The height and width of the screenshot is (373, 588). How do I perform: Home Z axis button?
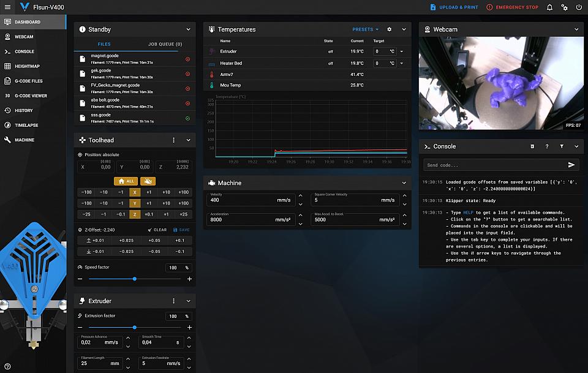(135, 214)
